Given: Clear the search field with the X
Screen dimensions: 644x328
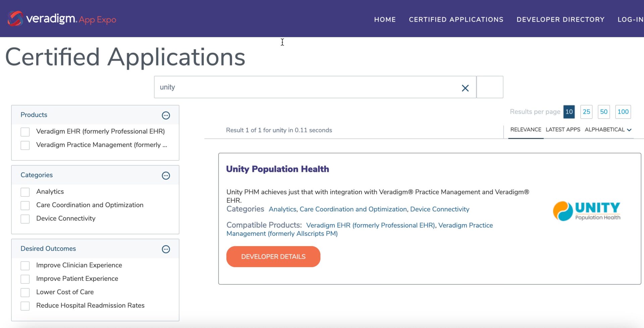Looking at the screenshot, I should [x=465, y=88].
